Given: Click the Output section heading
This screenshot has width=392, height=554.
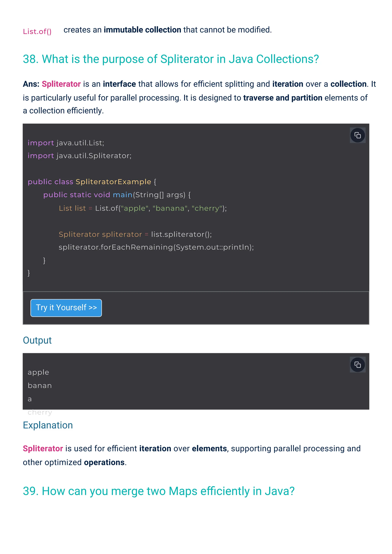Looking at the screenshot, I should coord(37,340).
